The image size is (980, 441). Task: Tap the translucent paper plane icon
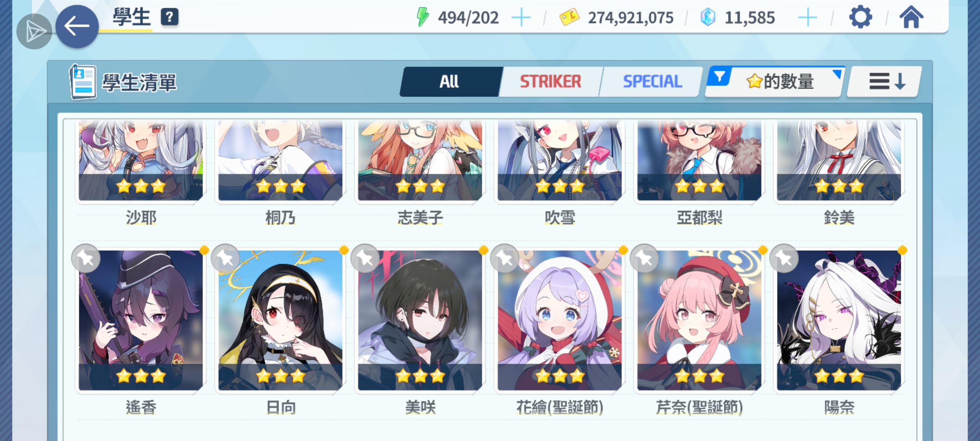point(34,31)
